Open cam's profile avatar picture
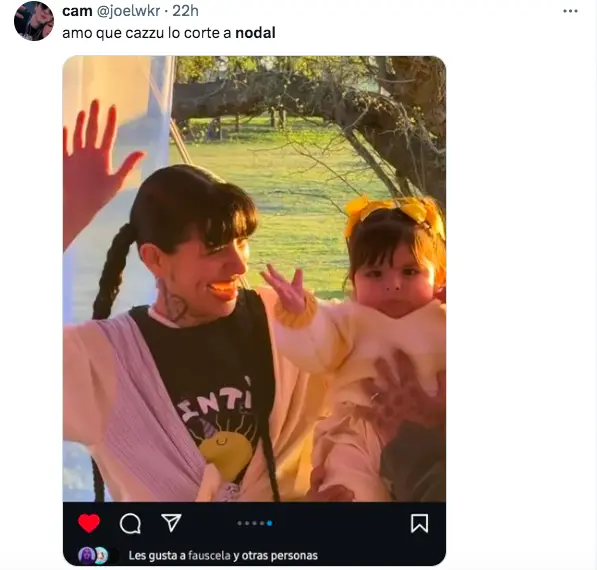Viewport: 597px width, 570px height. coord(34,21)
